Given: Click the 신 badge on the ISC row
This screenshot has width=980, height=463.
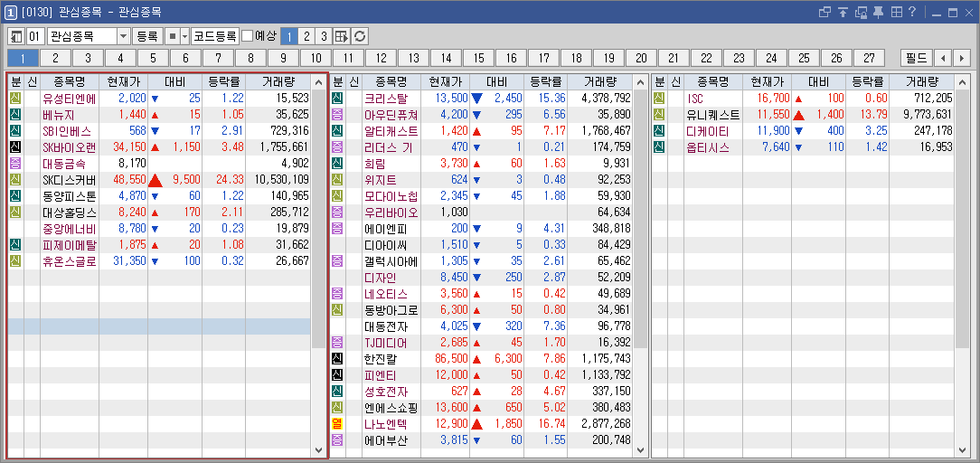Looking at the screenshot, I should coord(659,99).
